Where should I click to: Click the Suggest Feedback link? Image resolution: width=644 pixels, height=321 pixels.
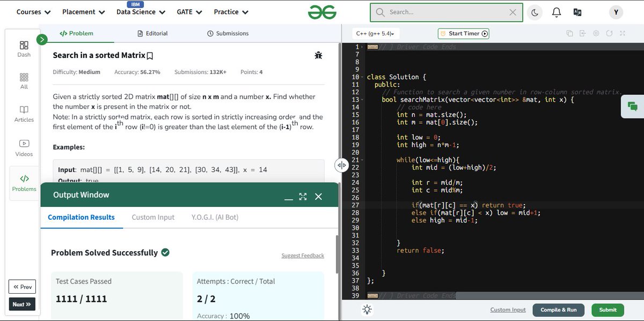(303, 256)
